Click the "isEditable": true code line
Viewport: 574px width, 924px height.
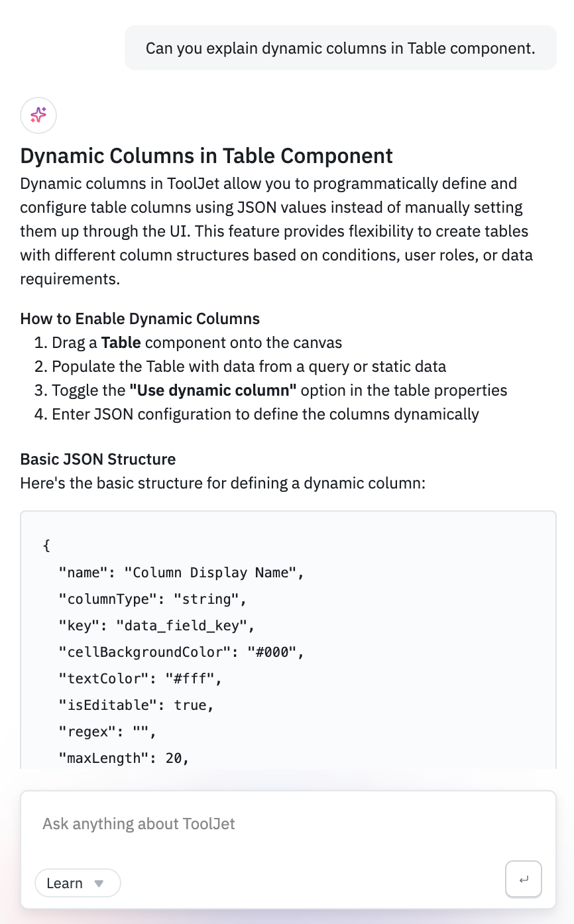[x=136, y=705]
